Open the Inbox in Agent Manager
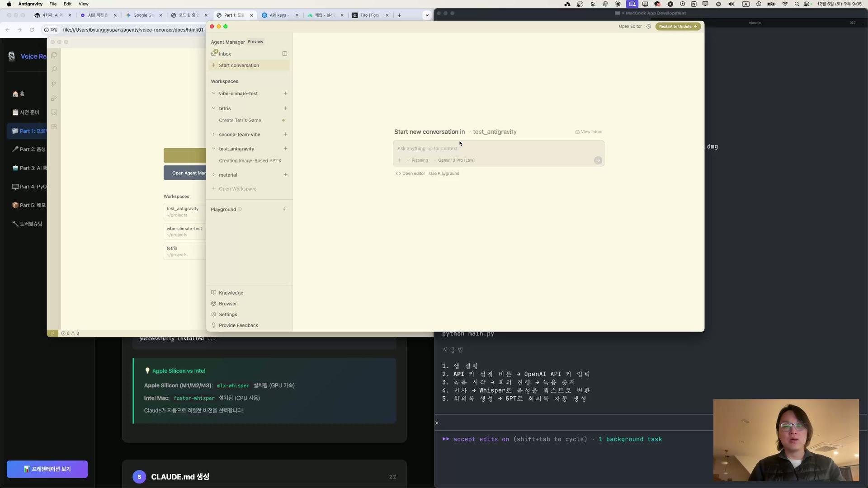This screenshot has width=868, height=488. [225, 54]
